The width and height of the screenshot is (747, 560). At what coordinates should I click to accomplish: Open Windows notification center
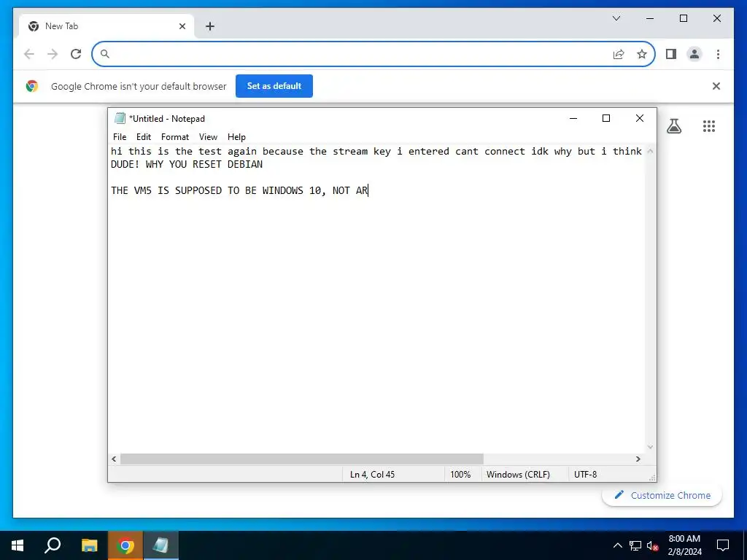(x=723, y=545)
